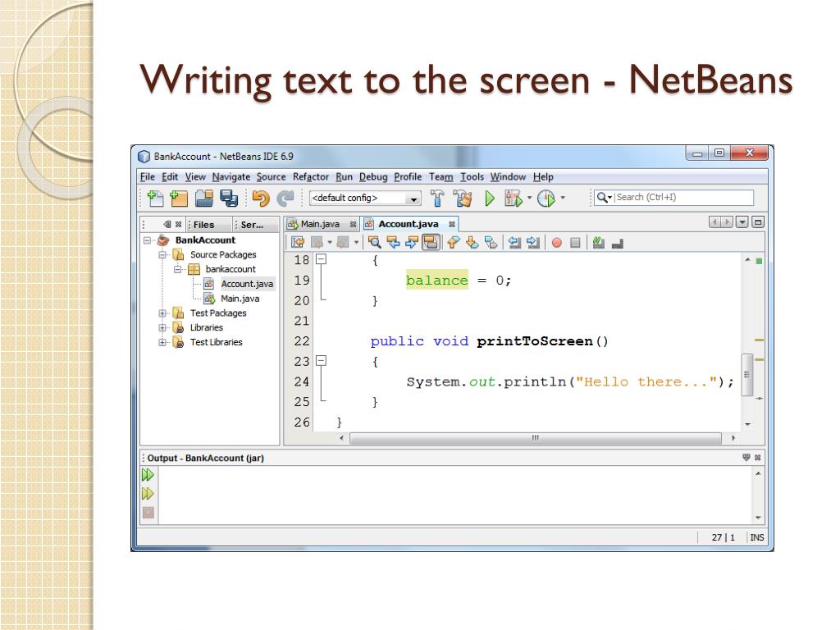The width and height of the screenshot is (840, 630).
Task: Open dropdown arrow beside Profile Project icon
Action: [x=563, y=198]
